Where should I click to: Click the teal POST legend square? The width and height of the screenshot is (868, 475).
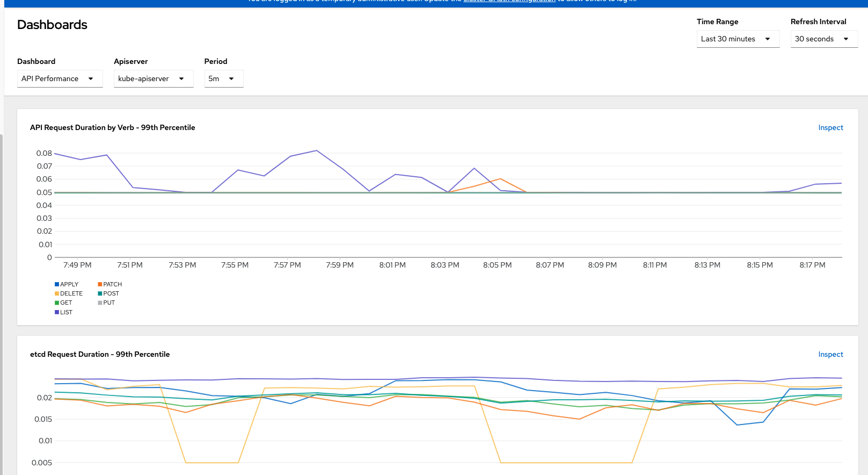[100, 293]
